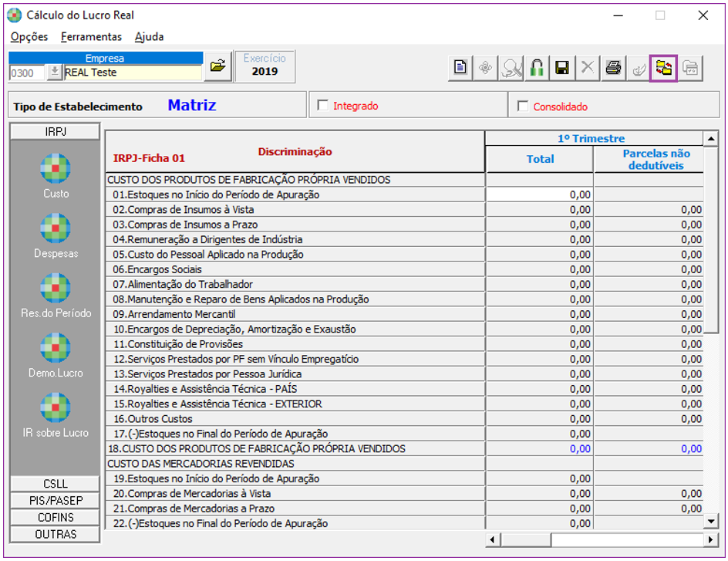
Task: Go to Res.do Período sidebar icon
Action: coord(56,287)
